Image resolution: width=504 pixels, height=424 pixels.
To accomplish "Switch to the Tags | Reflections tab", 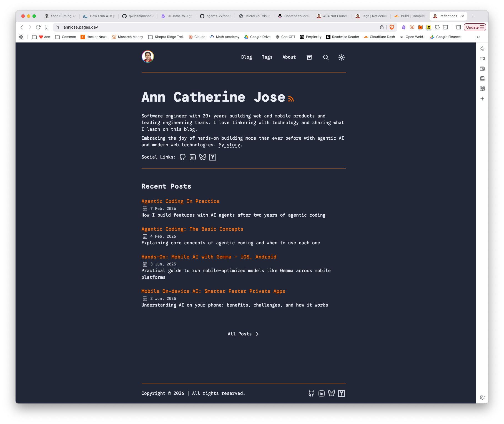I will tap(372, 16).
